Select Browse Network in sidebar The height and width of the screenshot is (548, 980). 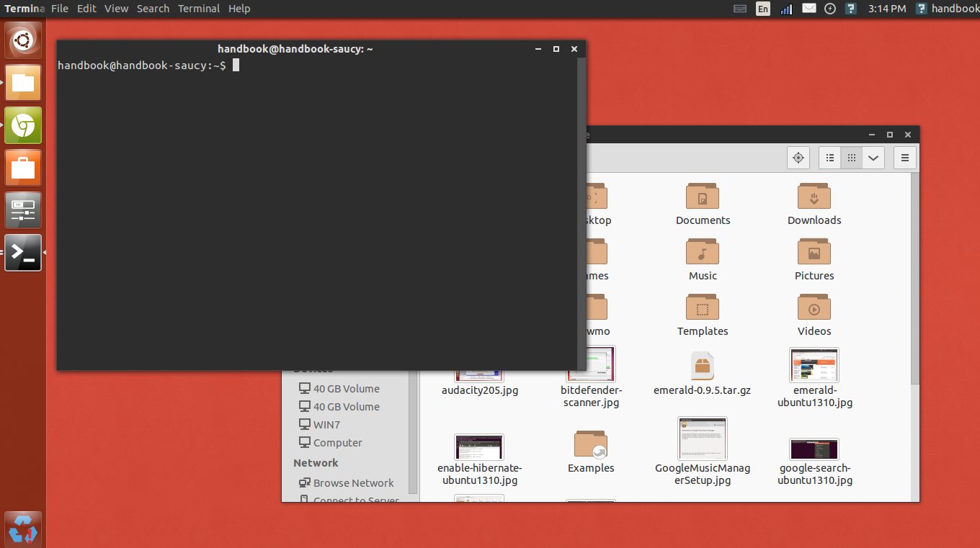pos(346,482)
